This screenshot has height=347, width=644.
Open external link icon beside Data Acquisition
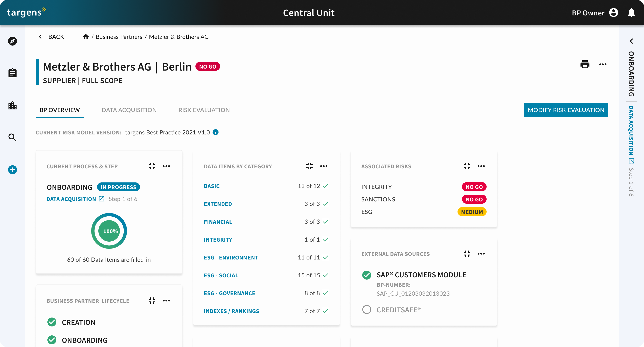pyautogui.click(x=102, y=199)
